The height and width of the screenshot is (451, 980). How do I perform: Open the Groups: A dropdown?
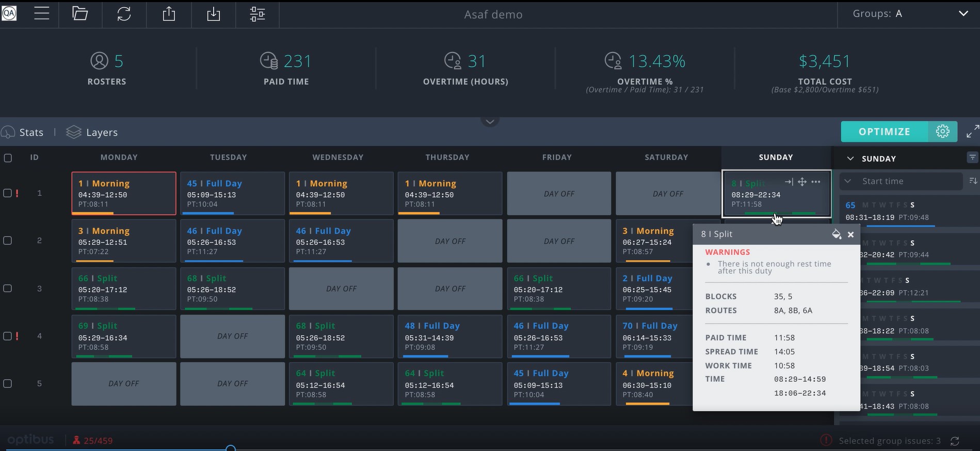909,14
